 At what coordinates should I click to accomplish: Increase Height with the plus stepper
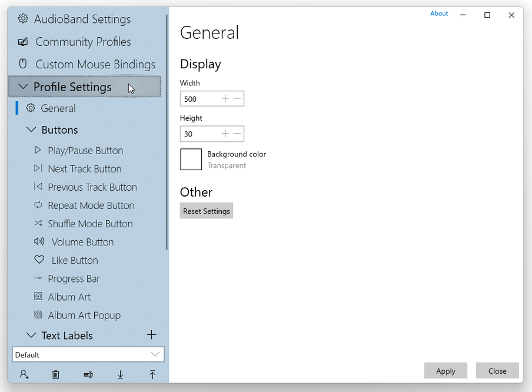click(x=225, y=134)
